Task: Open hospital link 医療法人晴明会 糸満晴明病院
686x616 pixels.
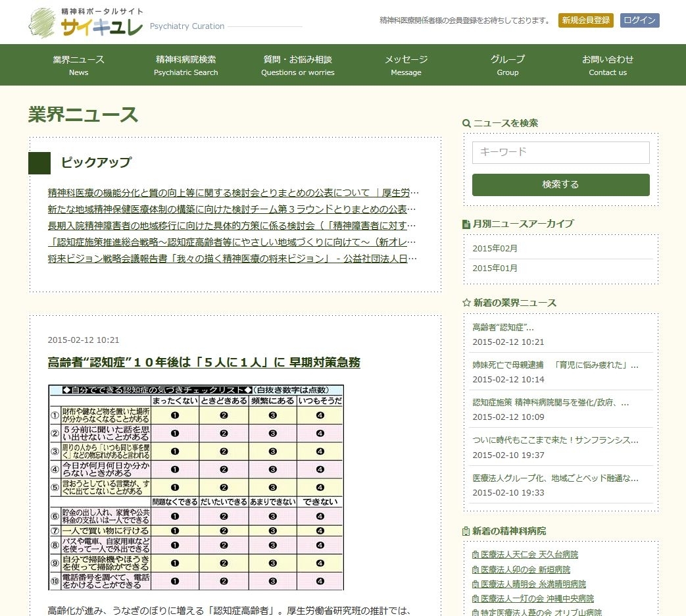Action: coord(533,584)
